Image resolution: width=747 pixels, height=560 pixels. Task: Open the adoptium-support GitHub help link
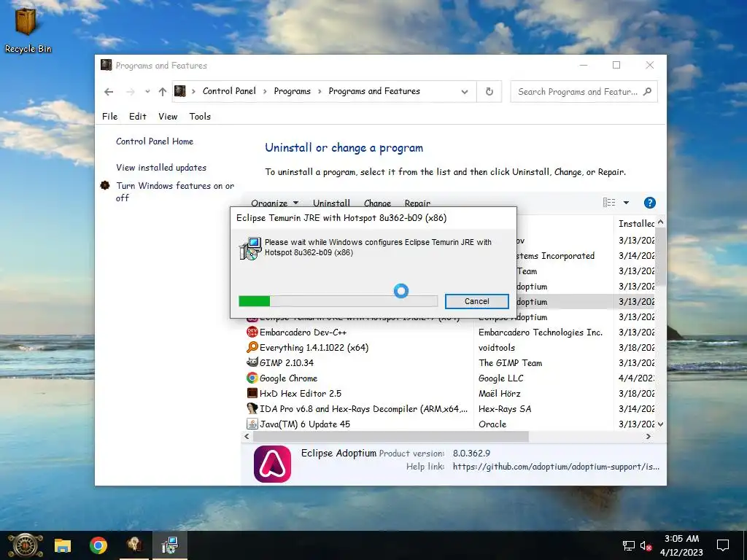[556, 467]
